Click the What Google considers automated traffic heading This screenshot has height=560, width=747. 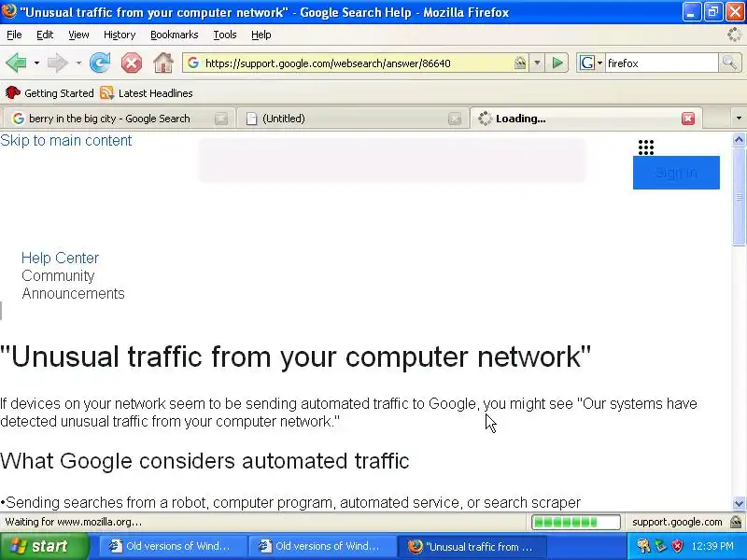click(204, 461)
